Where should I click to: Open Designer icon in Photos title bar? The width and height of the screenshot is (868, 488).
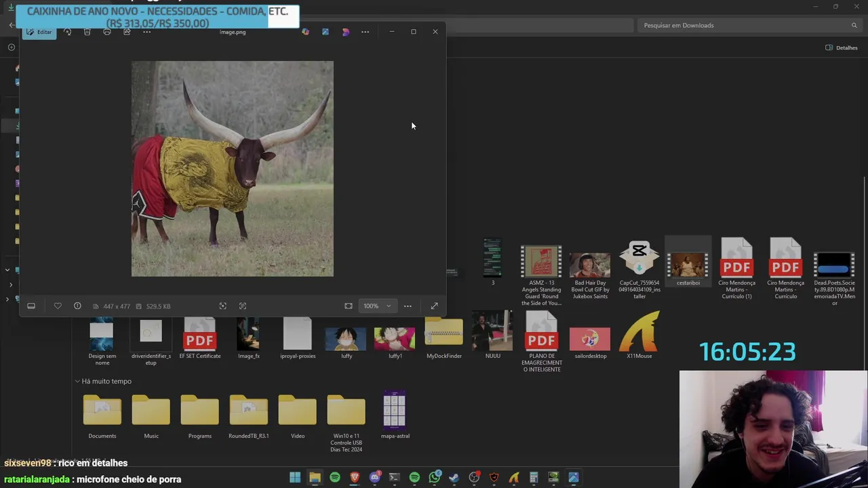point(325,32)
